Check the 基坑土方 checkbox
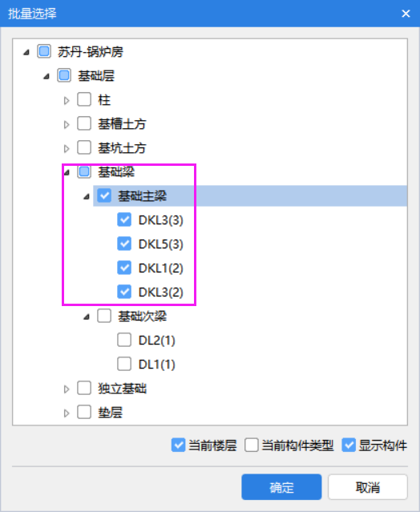The height and width of the screenshot is (512, 420). 84,147
